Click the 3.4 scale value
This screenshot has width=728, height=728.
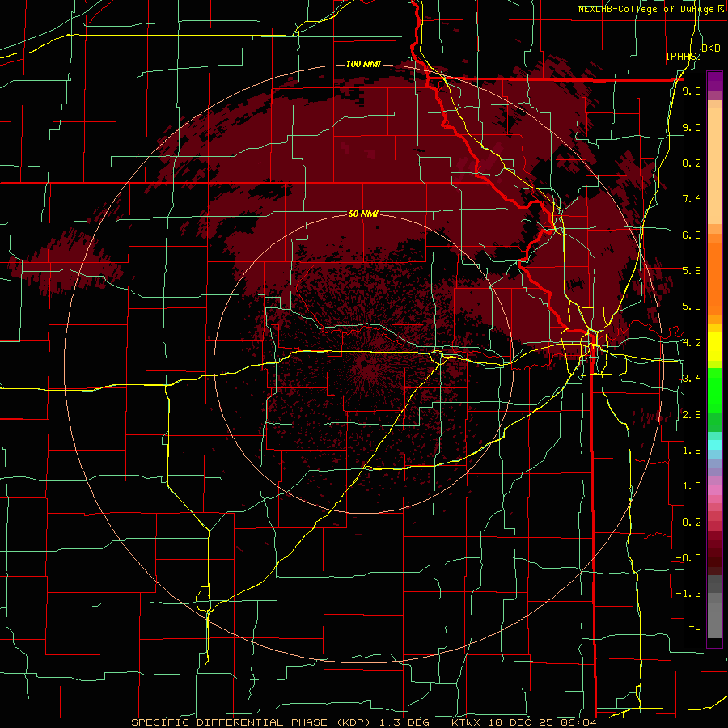(x=692, y=379)
